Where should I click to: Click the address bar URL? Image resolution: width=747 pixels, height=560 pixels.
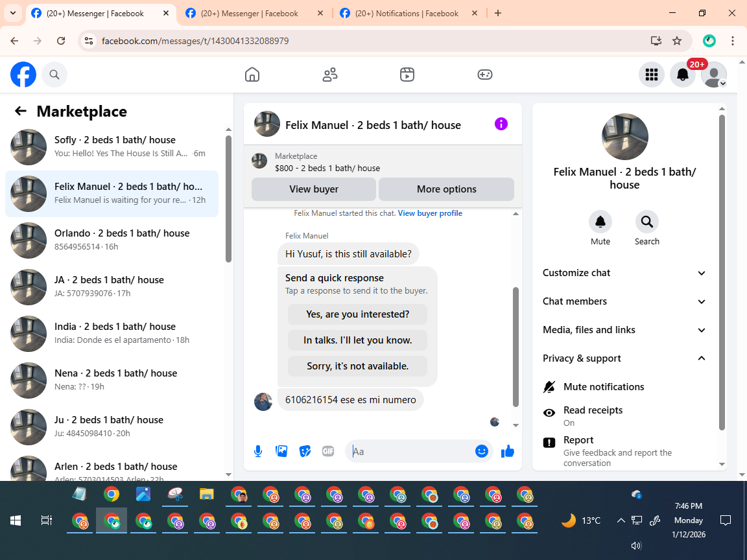click(195, 41)
